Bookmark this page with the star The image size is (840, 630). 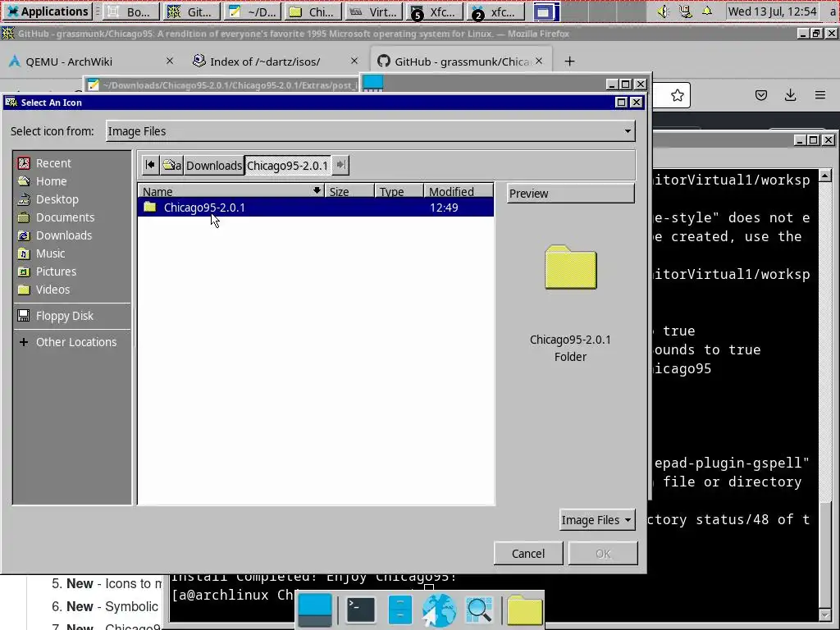click(677, 95)
